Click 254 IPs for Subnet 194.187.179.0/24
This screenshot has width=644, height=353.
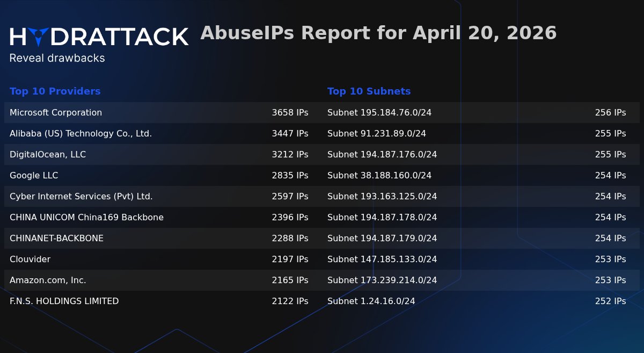(610, 239)
